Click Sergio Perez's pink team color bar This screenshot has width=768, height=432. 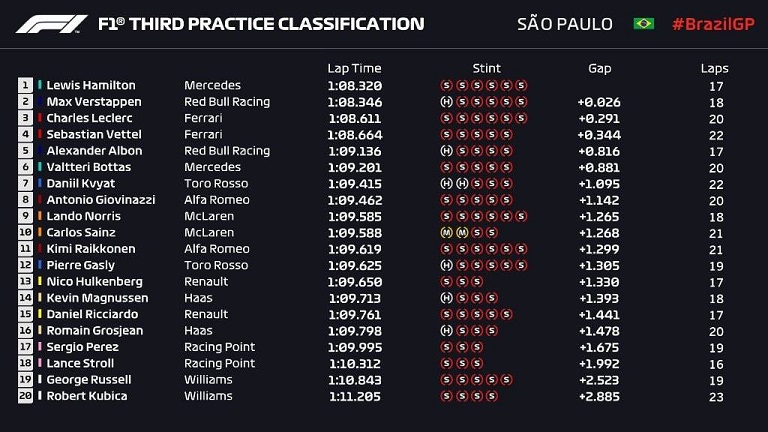(40, 347)
